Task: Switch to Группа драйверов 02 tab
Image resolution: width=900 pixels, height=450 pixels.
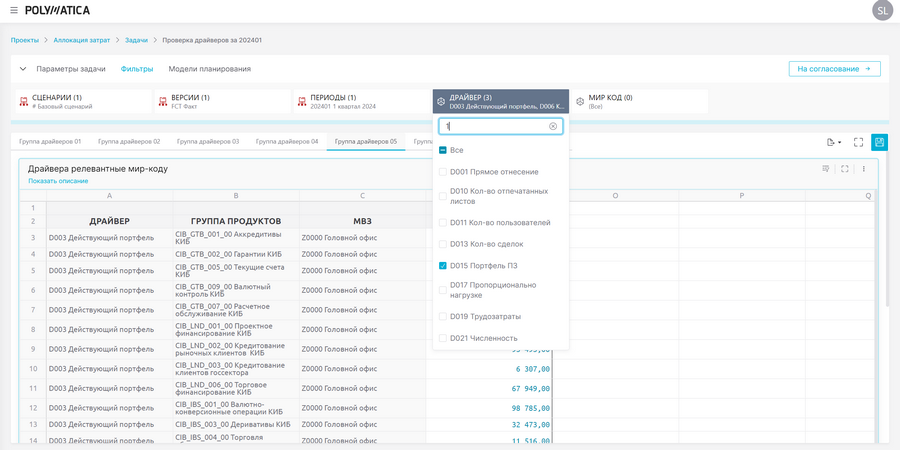Action: (129, 141)
